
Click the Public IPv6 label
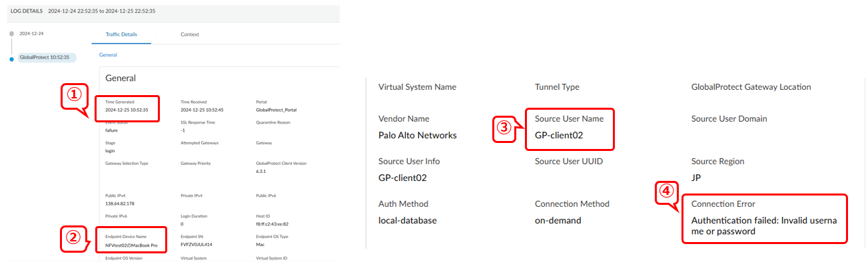[x=266, y=196]
